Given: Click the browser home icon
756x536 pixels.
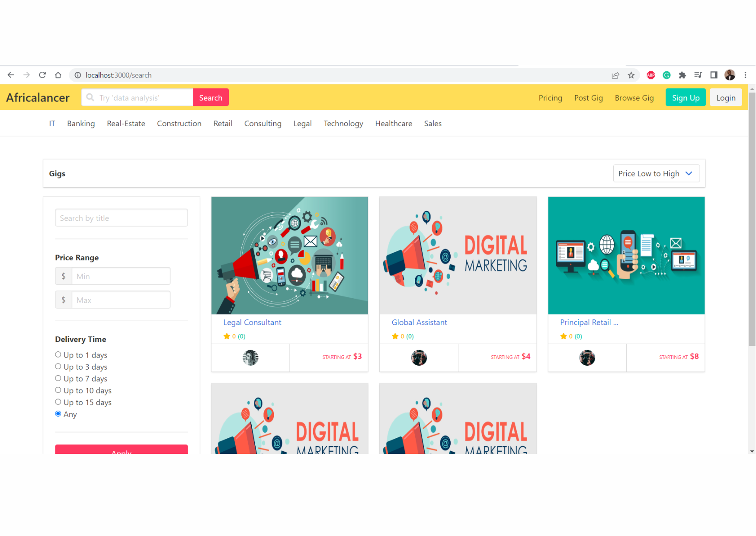Looking at the screenshot, I should pyautogui.click(x=58, y=75).
